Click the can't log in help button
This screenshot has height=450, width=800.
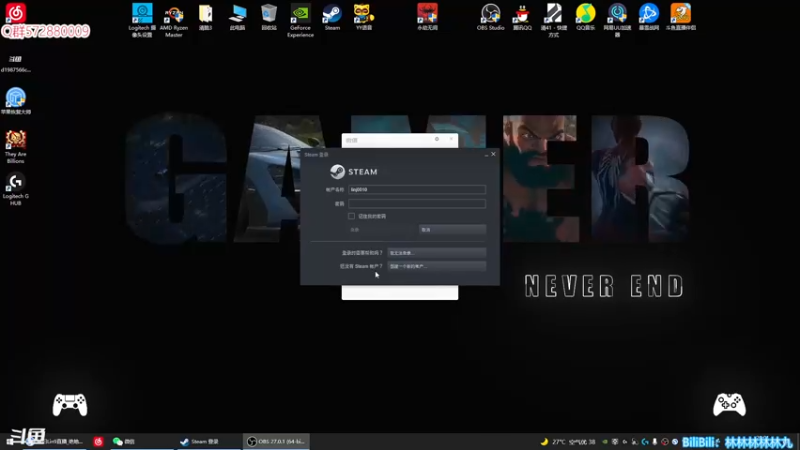[437, 253]
